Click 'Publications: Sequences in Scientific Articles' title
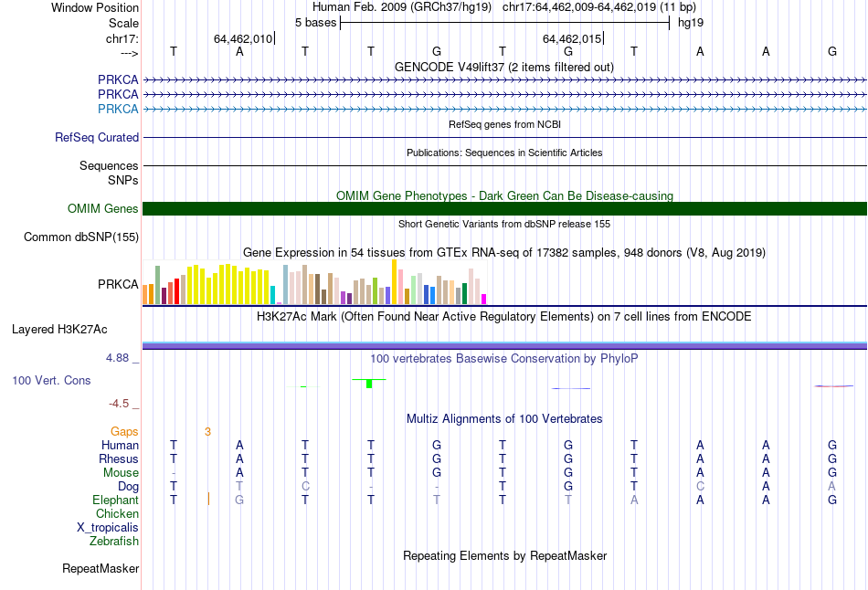 coord(504,153)
